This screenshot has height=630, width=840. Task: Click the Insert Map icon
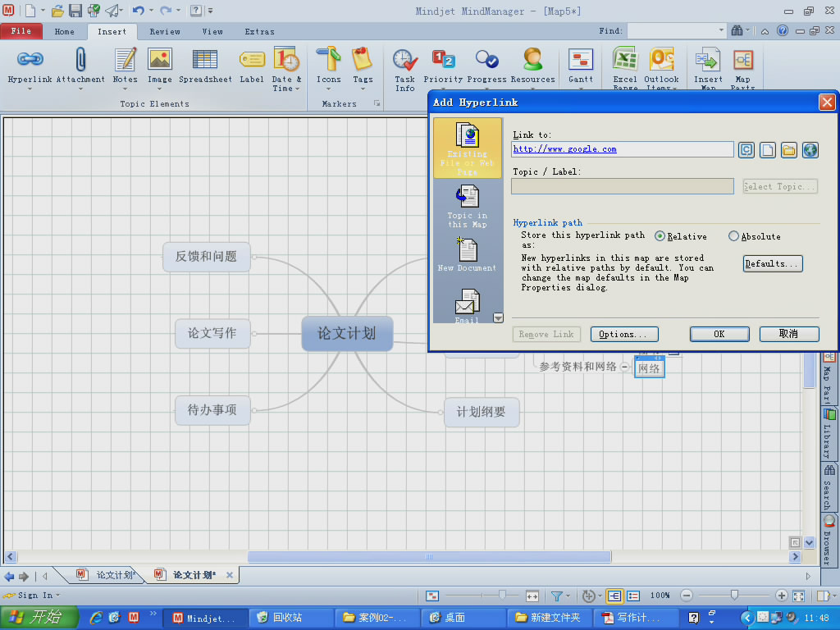pyautogui.click(x=708, y=59)
